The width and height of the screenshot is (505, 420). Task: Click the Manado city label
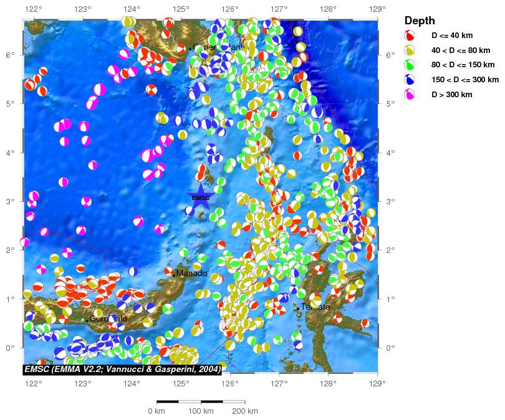[191, 274]
